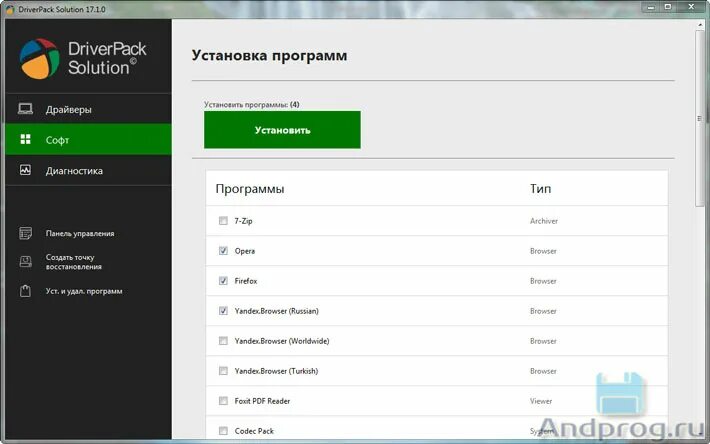Click the Codec Pack label
Viewport: 710px width, 444px height.
254,431
